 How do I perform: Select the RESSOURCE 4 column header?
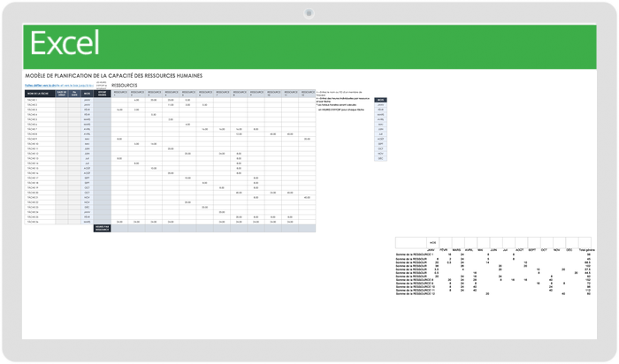tap(171, 94)
